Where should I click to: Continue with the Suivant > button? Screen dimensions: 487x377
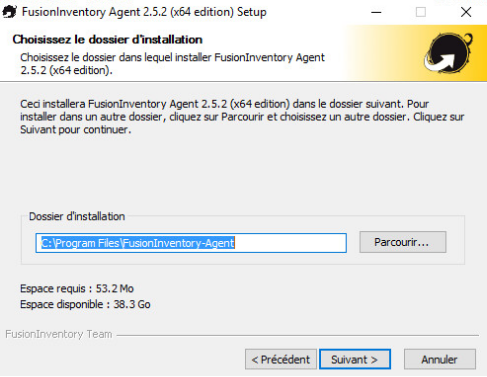tap(355, 359)
